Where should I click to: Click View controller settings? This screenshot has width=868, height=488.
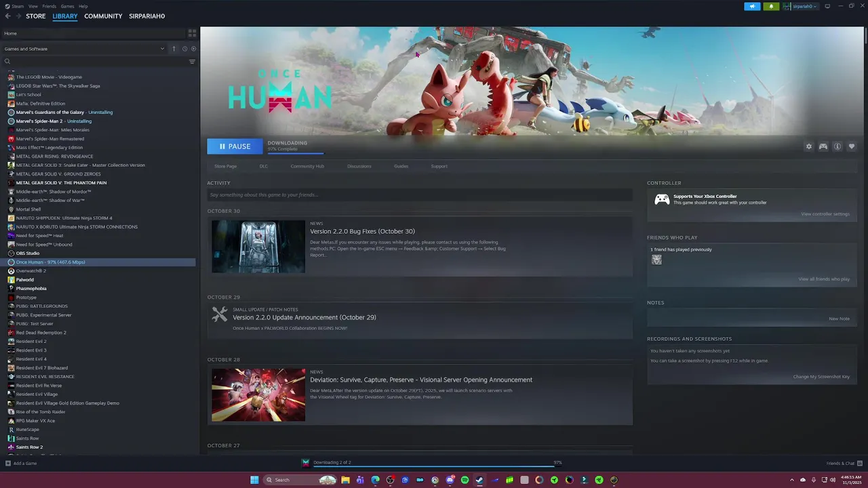click(825, 214)
